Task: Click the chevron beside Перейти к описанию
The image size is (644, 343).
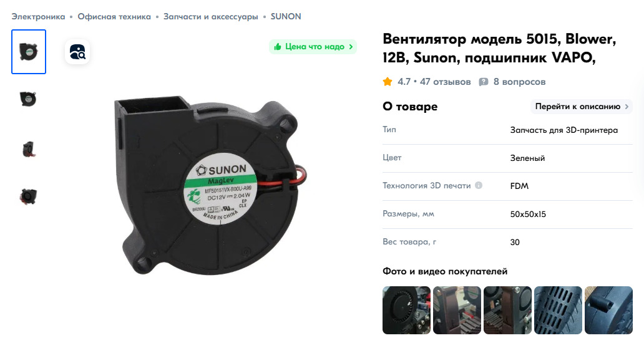Action: [627, 107]
